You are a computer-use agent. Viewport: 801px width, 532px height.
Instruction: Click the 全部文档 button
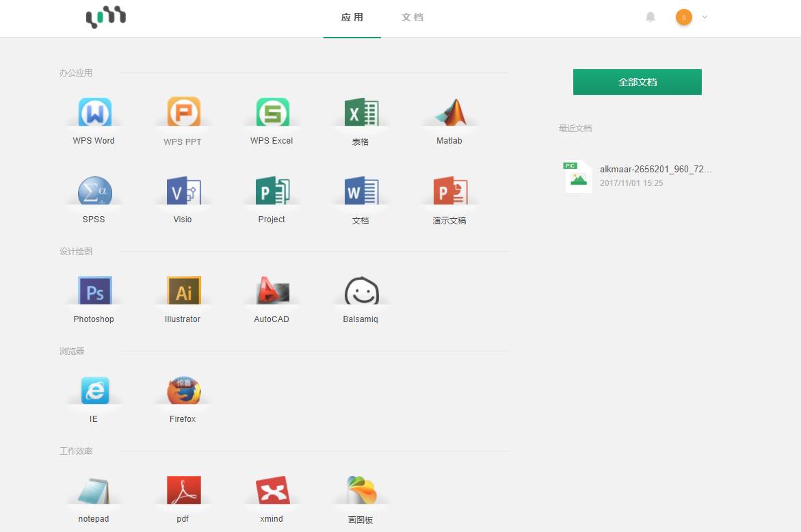click(637, 81)
